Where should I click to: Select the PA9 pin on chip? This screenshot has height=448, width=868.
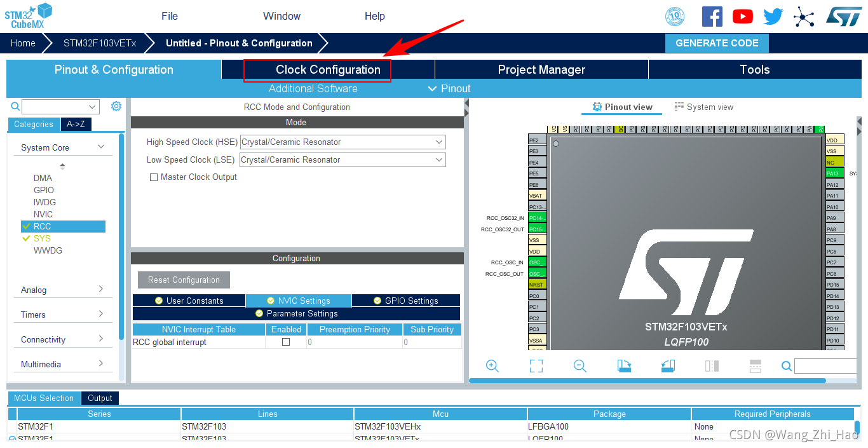(834, 218)
